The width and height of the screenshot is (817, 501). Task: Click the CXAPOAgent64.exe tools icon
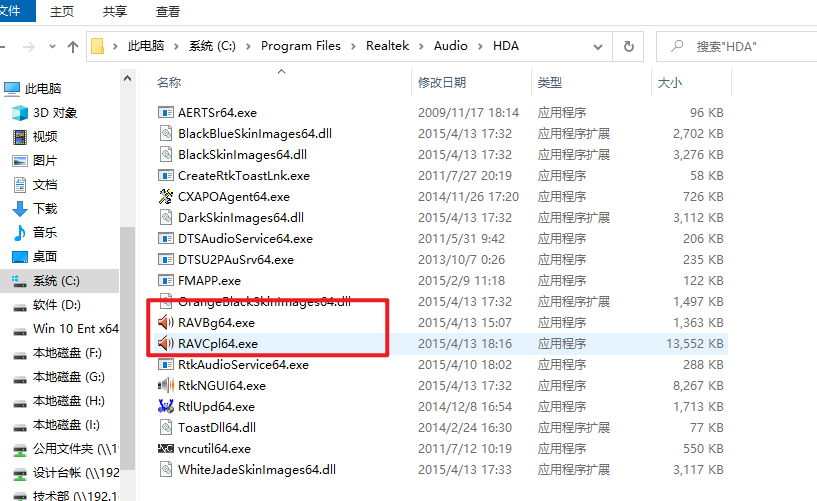click(x=166, y=196)
